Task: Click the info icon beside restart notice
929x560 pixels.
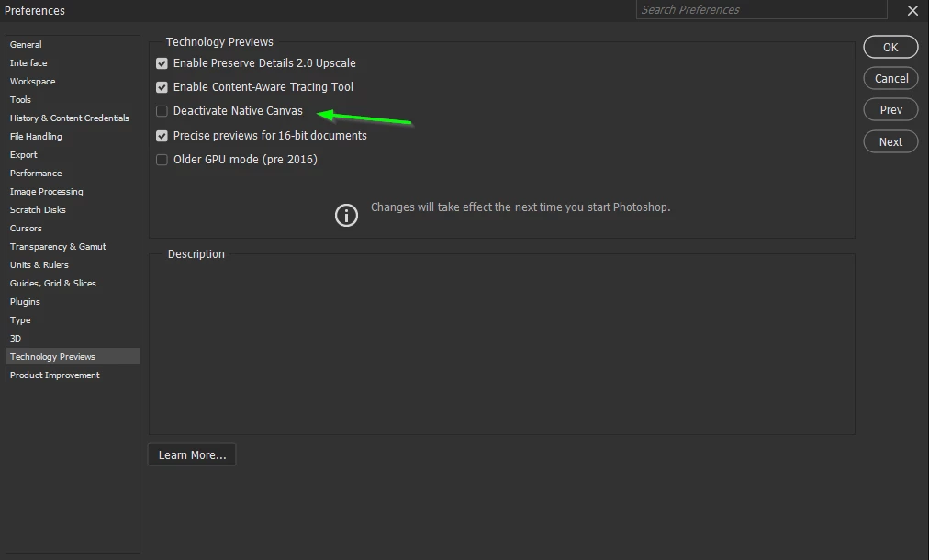Action: click(347, 215)
